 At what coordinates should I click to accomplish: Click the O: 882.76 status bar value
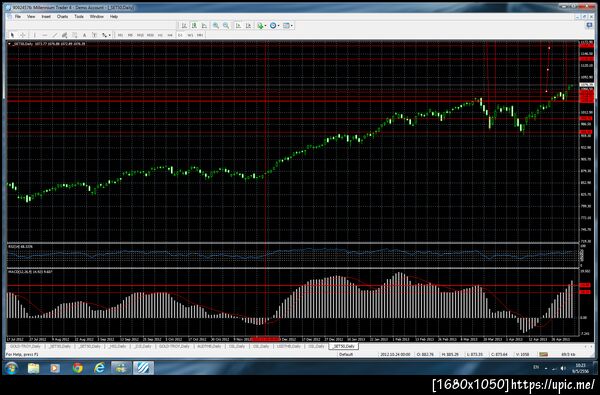click(x=426, y=354)
